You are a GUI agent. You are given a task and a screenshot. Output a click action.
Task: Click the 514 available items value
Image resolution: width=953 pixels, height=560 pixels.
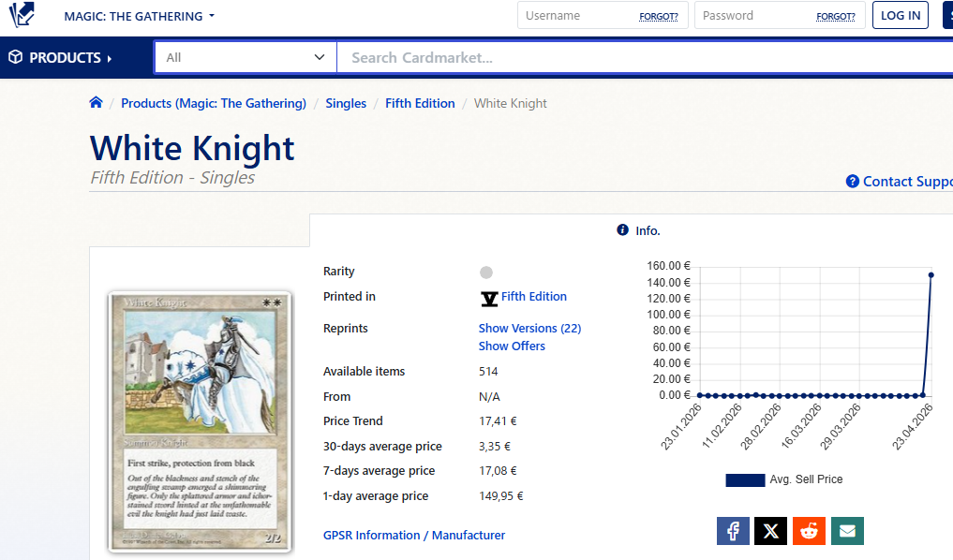click(x=488, y=371)
